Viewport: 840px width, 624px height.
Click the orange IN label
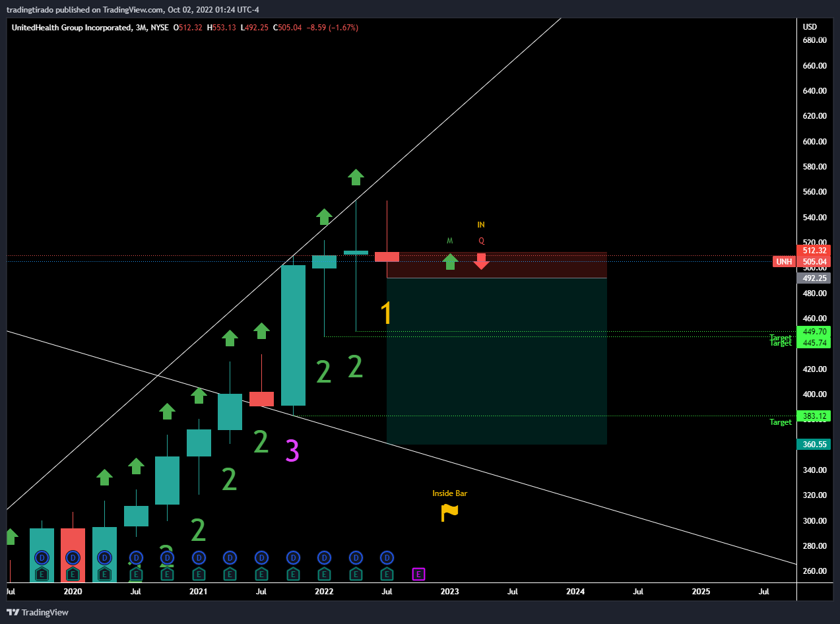[x=481, y=225]
